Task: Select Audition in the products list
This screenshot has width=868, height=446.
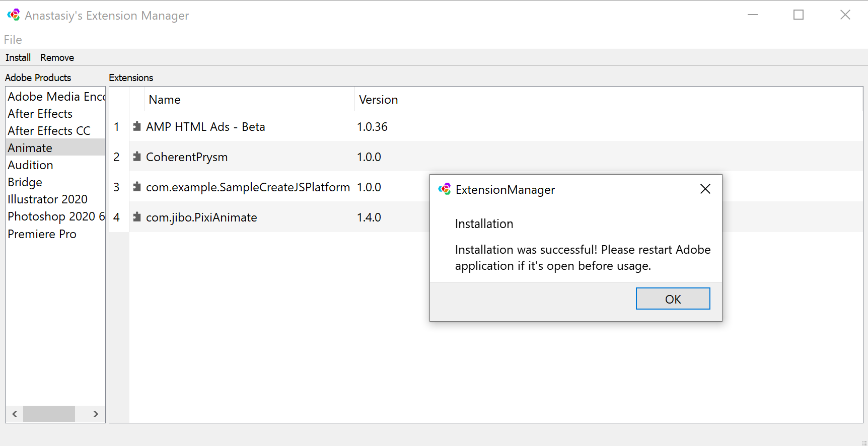Action: [55, 165]
